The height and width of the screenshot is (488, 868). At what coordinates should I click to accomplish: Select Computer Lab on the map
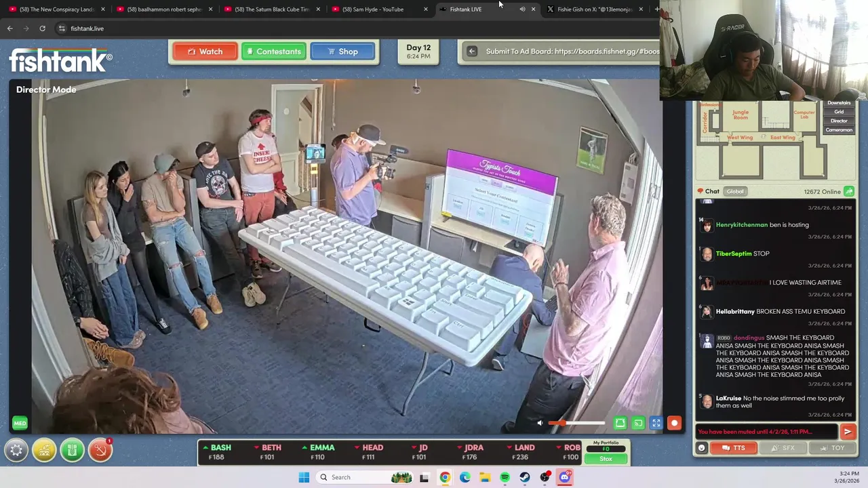(x=804, y=115)
